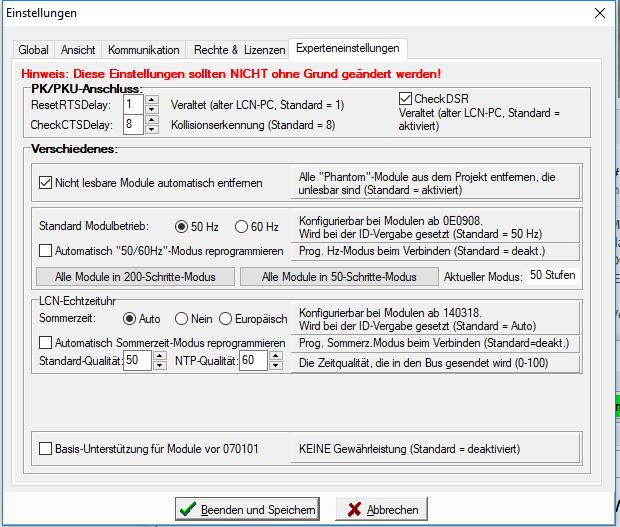620x527 pixels.
Task: Increase ResetRTSDelay with up arrow
Action: point(152,99)
